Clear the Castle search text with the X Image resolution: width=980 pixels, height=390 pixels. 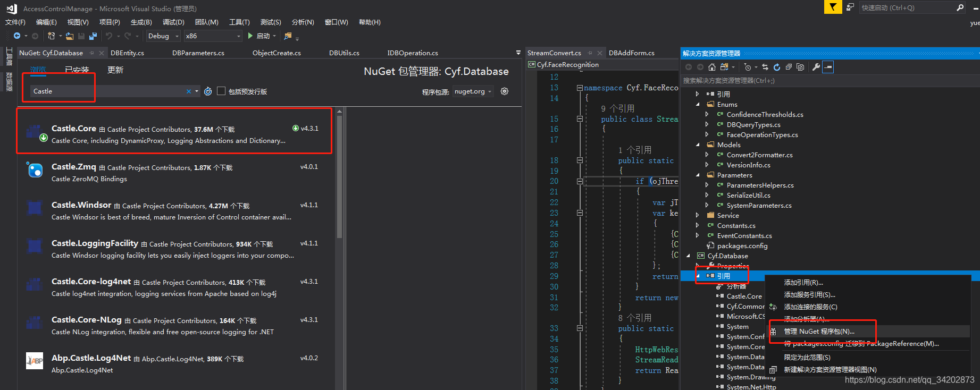click(x=189, y=91)
